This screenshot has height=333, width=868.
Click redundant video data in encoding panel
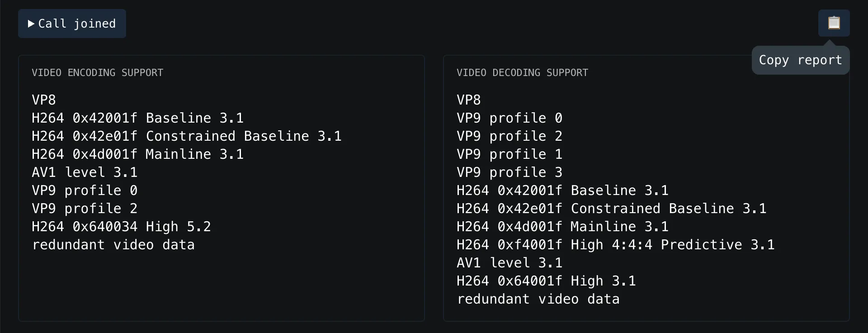pos(113,245)
